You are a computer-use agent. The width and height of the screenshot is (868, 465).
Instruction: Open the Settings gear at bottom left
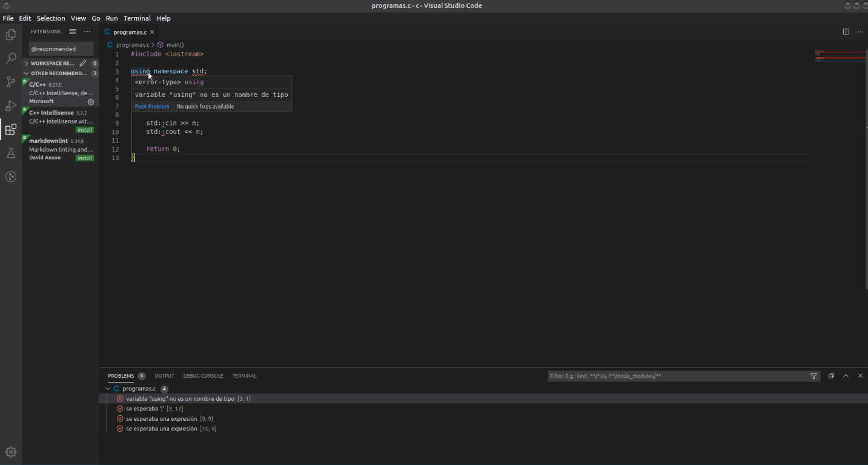coord(10,452)
